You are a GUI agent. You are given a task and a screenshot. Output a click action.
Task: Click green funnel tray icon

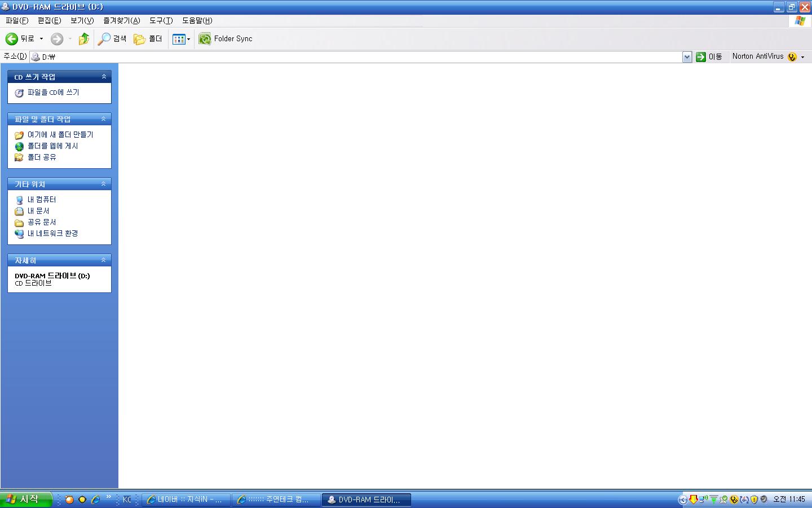pyautogui.click(x=714, y=500)
